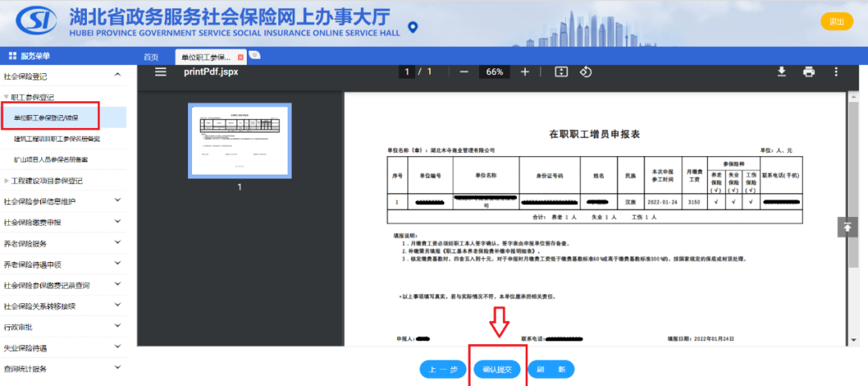This screenshot has width=868, height=386.
Task: Expand the 查询统计服务 section
Action: [x=117, y=368]
